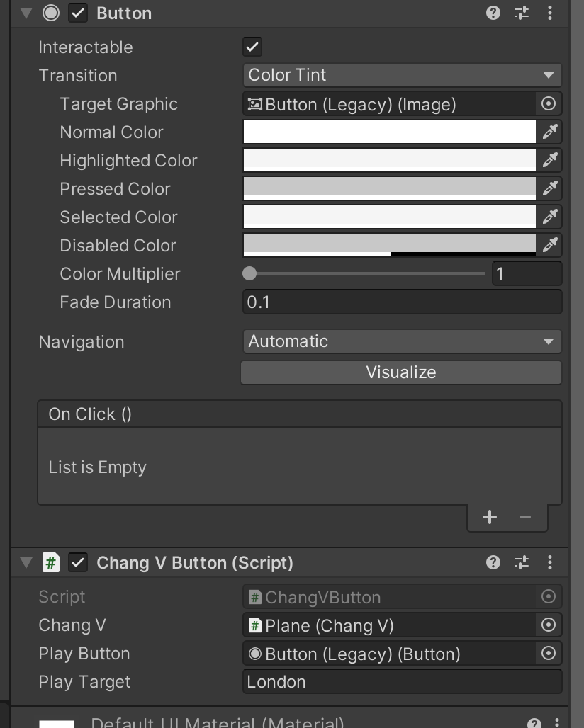The height and width of the screenshot is (728, 584).
Task: Open Button component help reference icon
Action: (x=493, y=13)
